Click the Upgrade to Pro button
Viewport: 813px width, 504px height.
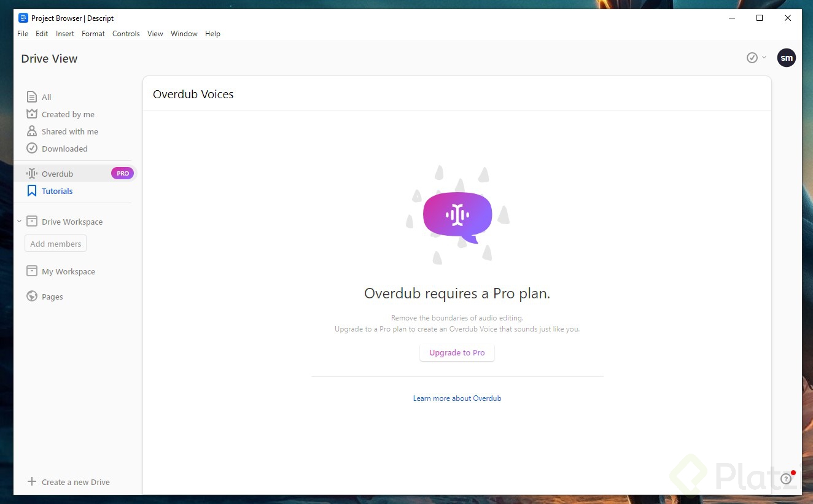click(457, 352)
